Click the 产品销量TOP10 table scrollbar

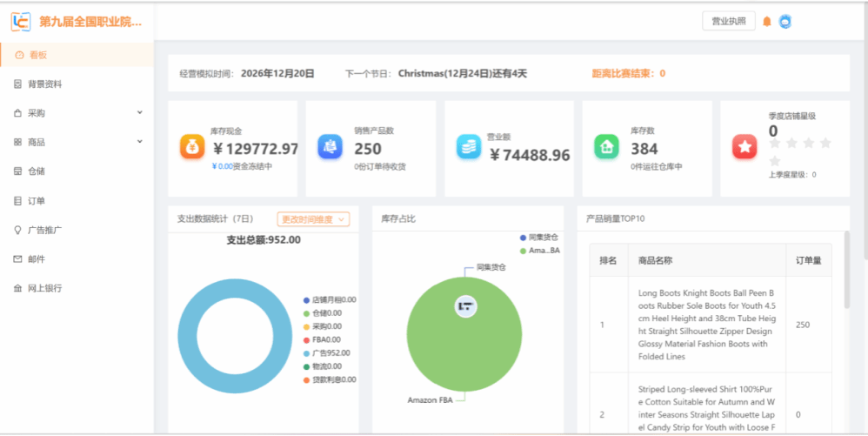point(846,270)
